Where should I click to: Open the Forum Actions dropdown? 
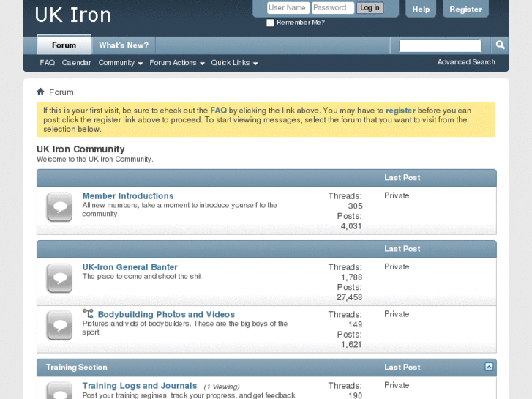point(177,63)
